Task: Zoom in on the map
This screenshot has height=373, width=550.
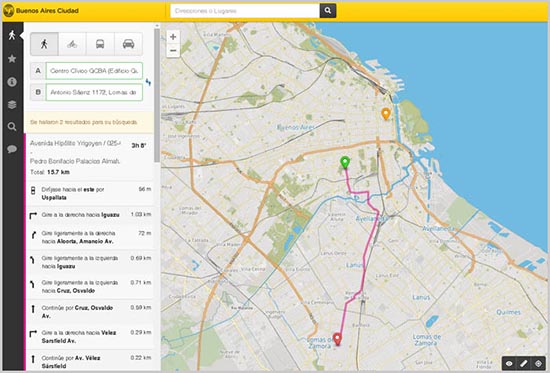Action: coord(173,37)
